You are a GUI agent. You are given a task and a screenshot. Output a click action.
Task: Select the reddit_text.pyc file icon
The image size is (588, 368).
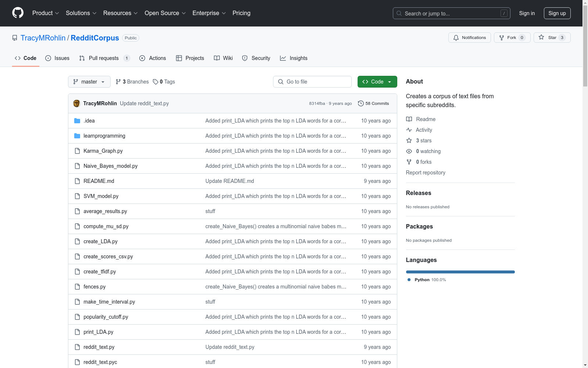[x=77, y=362]
